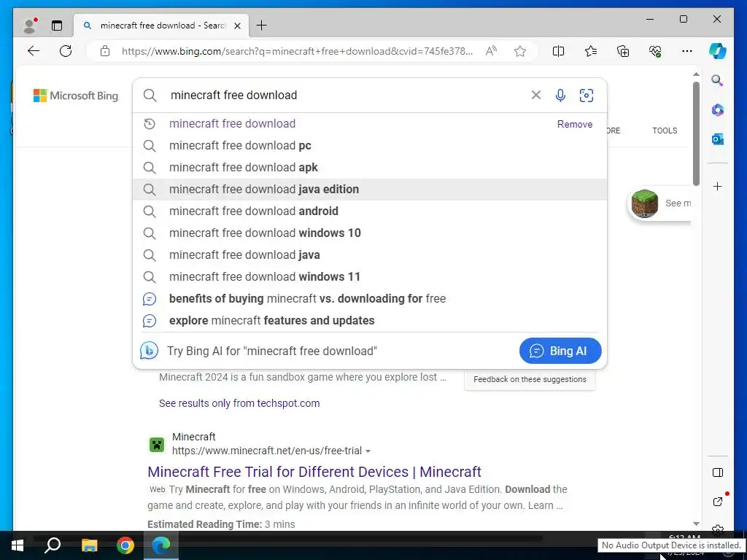Open Minecraft Free Trial for Different Devices result

(x=314, y=472)
